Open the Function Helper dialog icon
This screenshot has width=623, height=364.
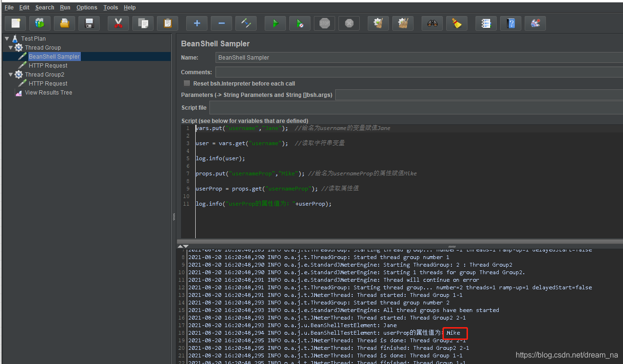click(486, 23)
